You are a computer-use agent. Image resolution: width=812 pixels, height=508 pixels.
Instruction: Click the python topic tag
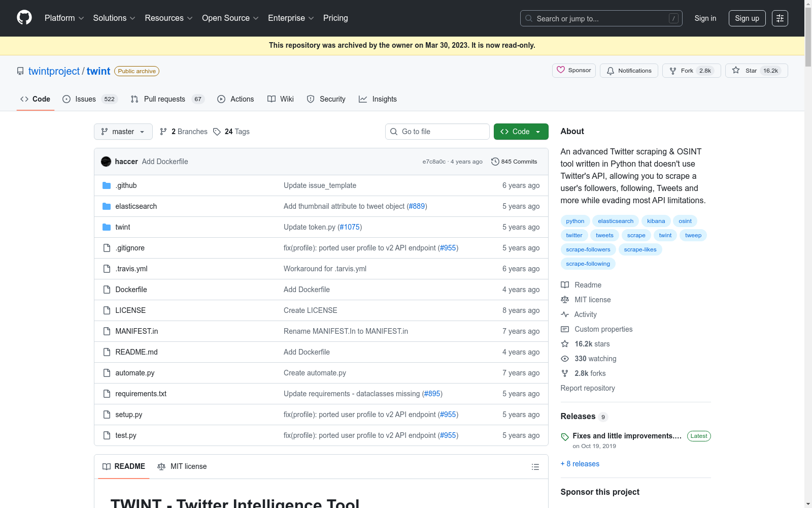tap(575, 221)
